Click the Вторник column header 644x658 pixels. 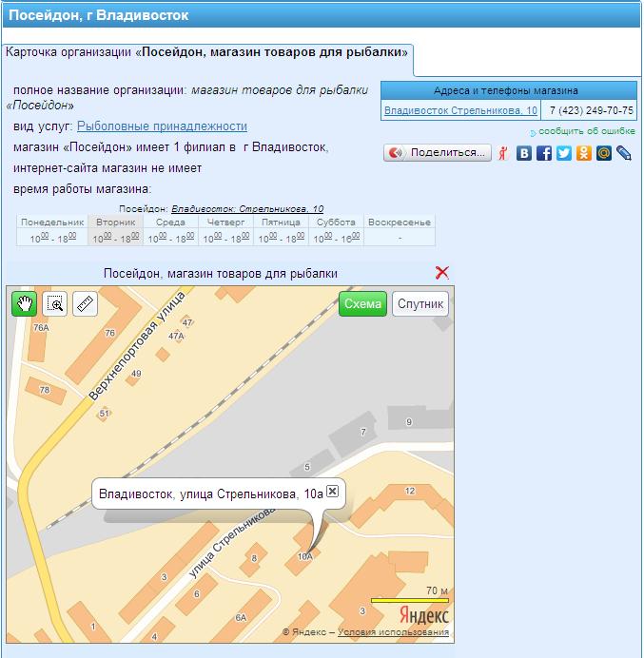(x=115, y=222)
